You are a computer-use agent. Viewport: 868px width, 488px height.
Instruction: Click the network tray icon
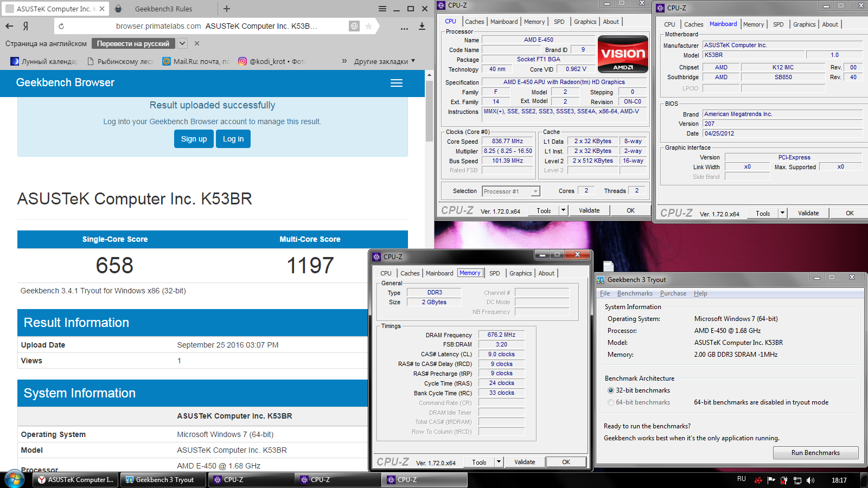(x=797, y=480)
